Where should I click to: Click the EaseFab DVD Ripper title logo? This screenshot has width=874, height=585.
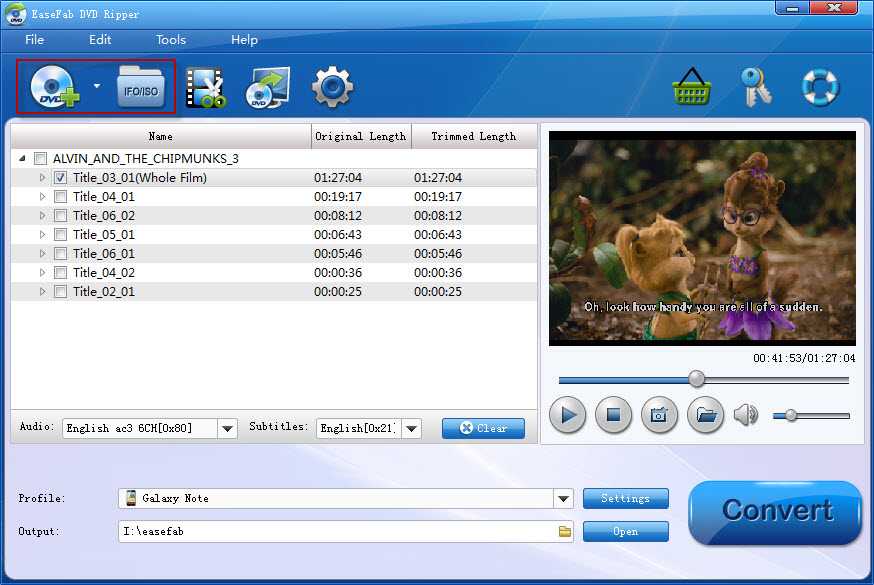15,14
